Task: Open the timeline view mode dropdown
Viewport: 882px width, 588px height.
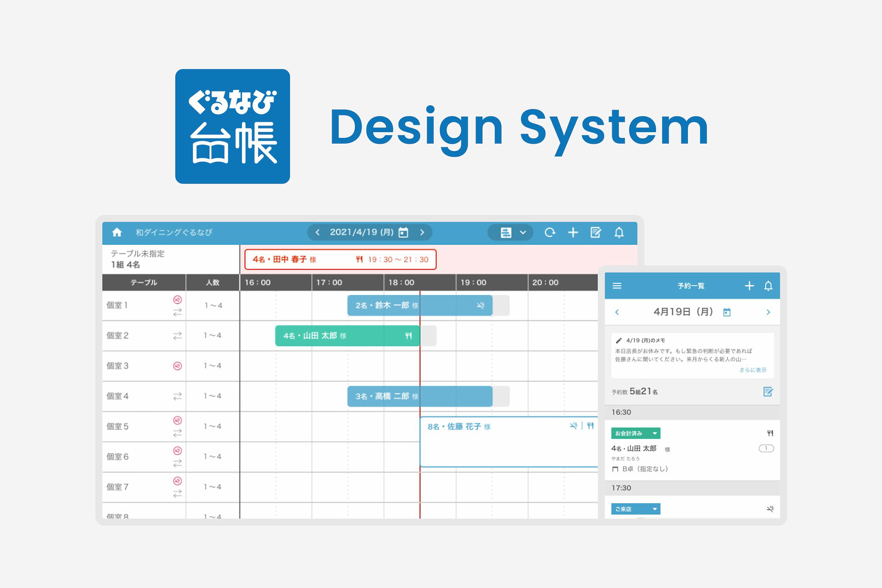Action: [x=510, y=232]
